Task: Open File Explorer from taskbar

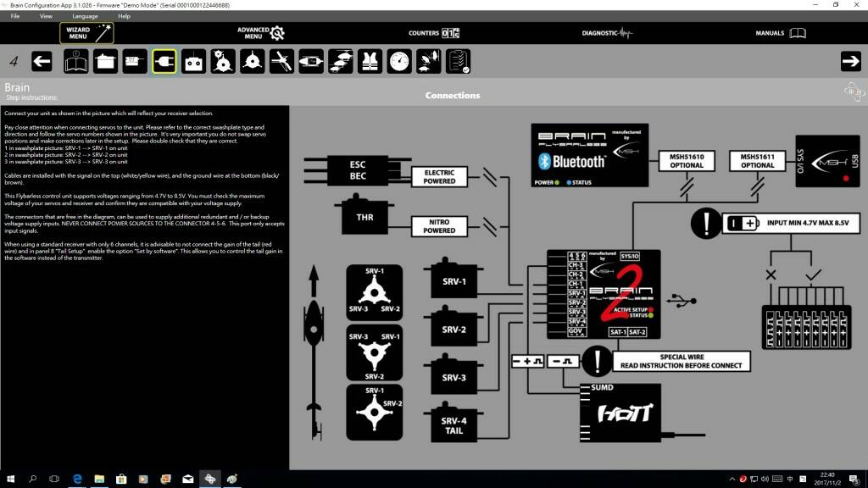Action: click(99, 479)
